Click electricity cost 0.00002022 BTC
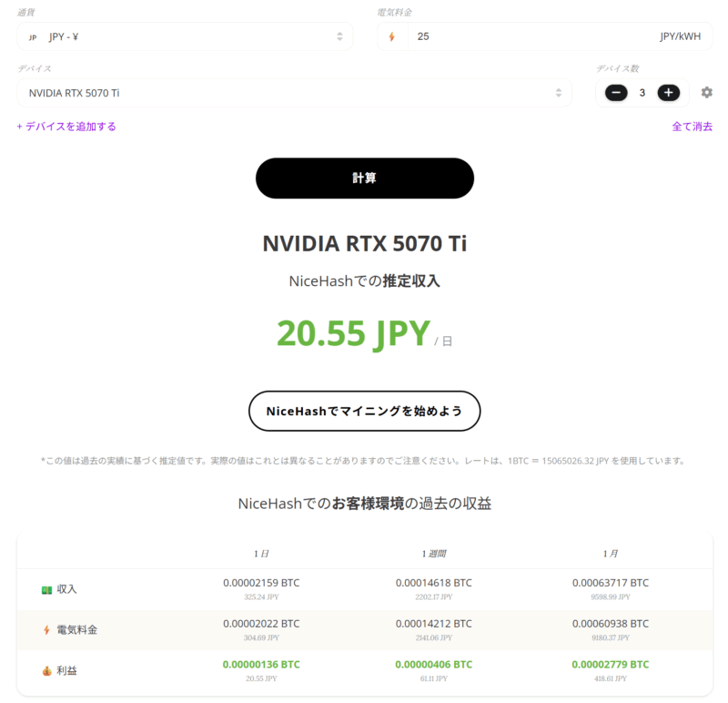The image size is (728, 703). (x=261, y=624)
